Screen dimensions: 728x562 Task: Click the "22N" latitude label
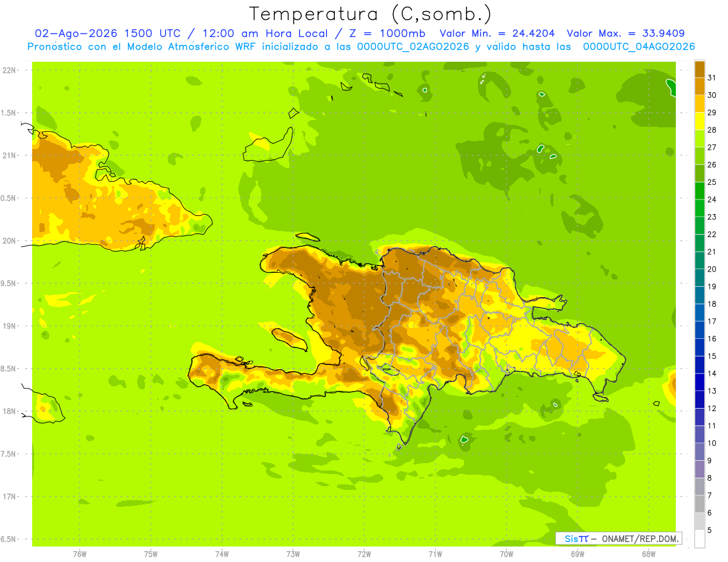click(10, 70)
